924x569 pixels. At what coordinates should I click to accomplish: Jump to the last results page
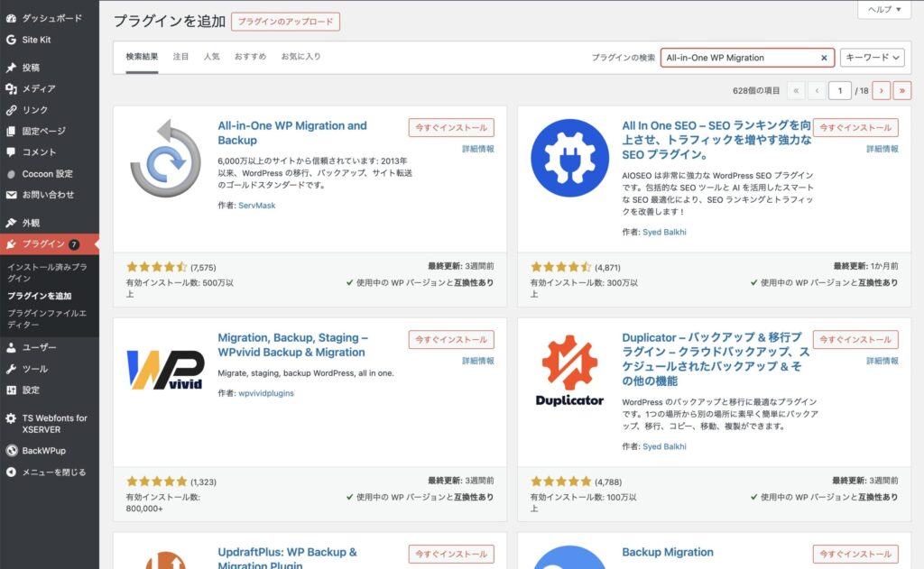(902, 90)
